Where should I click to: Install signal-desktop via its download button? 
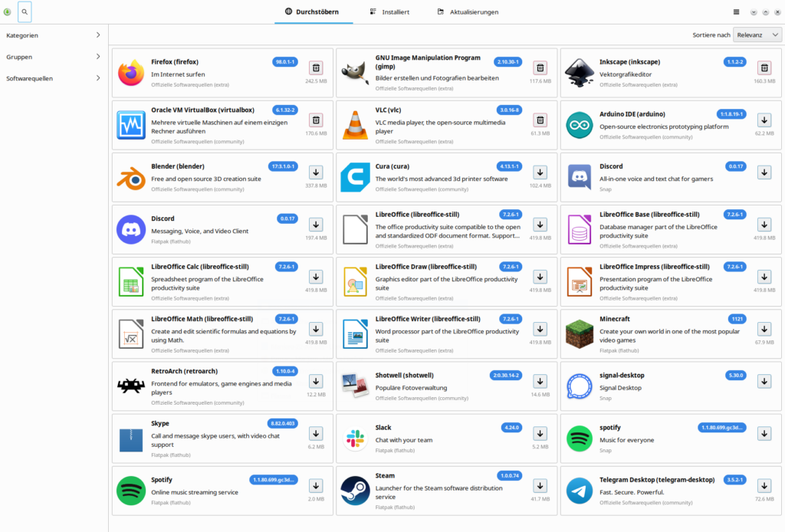tap(764, 381)
